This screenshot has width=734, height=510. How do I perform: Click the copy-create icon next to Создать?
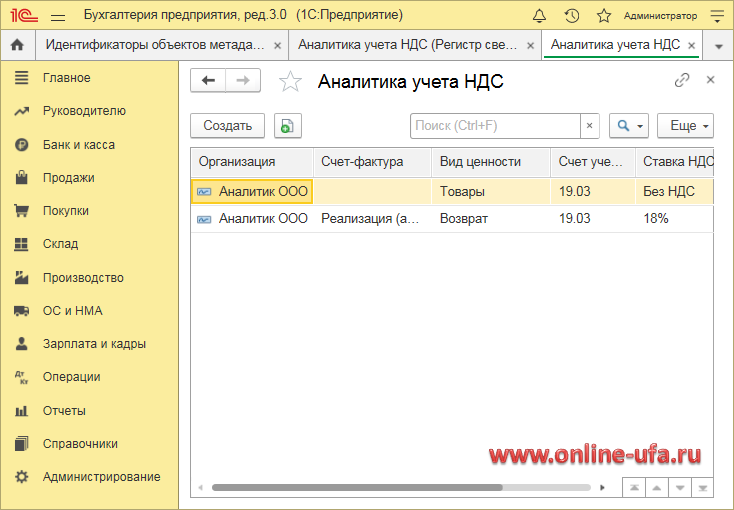pyautogui.click(x=287, y=126)
